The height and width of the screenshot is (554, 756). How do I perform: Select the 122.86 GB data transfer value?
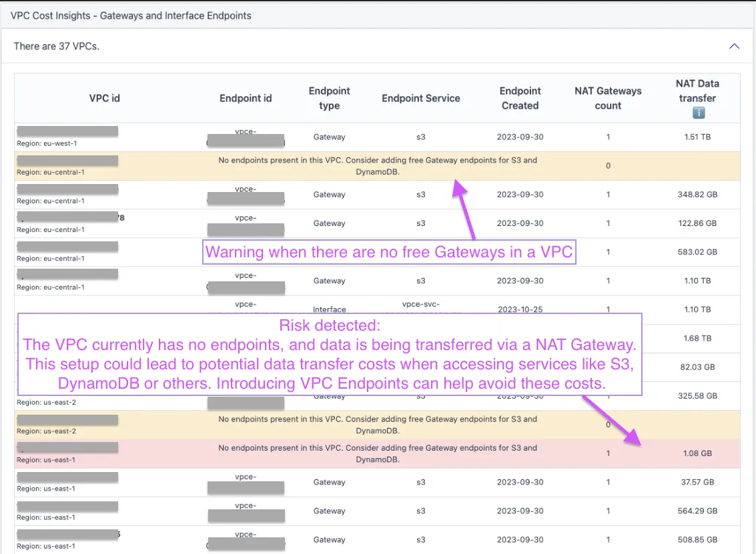[698, 223]
